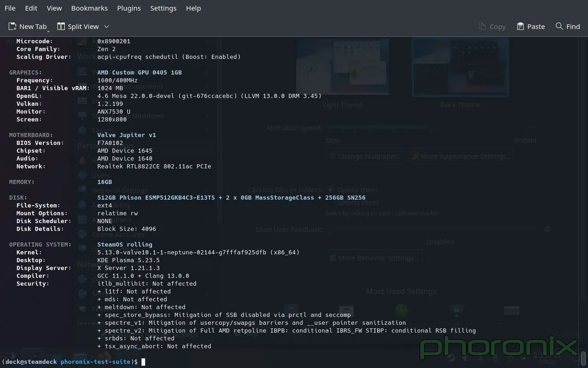Click the 'GCC 11.1.0 + Clang 13.0.0' compiler text
The image size is (588, 368).
[x=143, y=276]
